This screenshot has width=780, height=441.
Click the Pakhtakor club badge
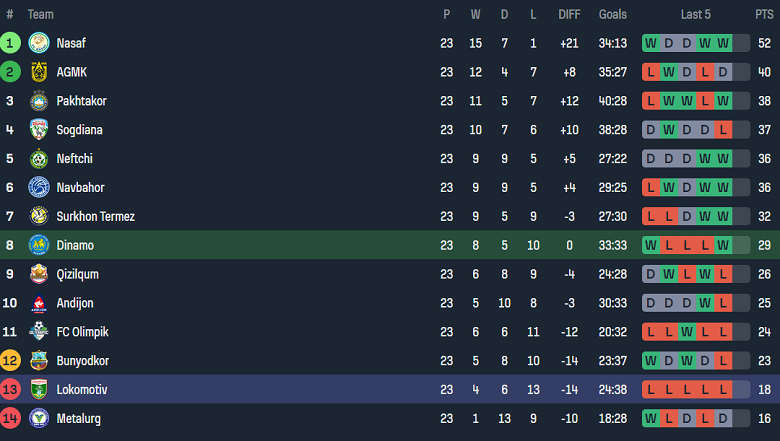pyautogui.click(x=39, y=101)
